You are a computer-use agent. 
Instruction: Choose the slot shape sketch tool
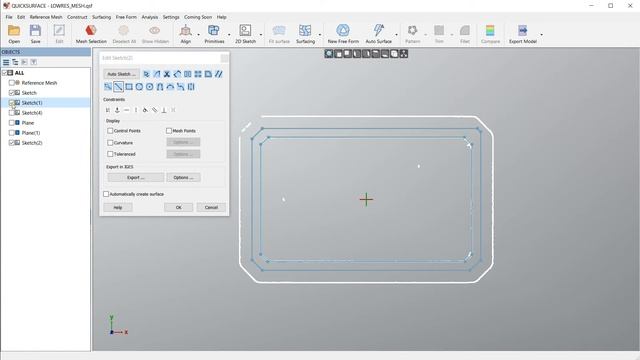pos(160,87)
